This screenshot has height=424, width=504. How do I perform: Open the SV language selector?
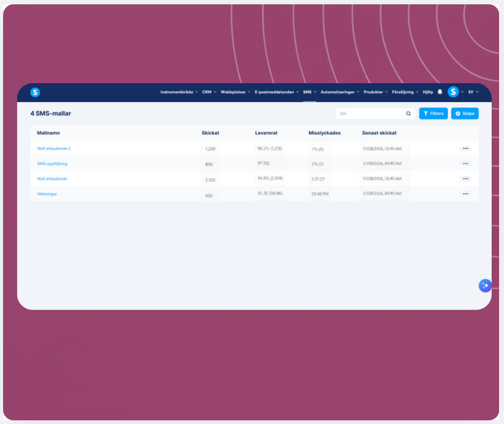(473, 92)
